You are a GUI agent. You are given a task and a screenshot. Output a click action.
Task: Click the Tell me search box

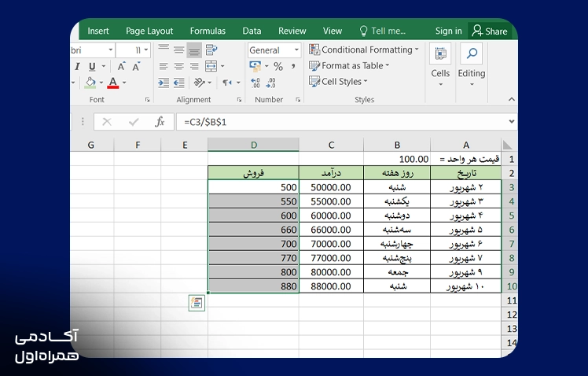click(x=383, y=31)
